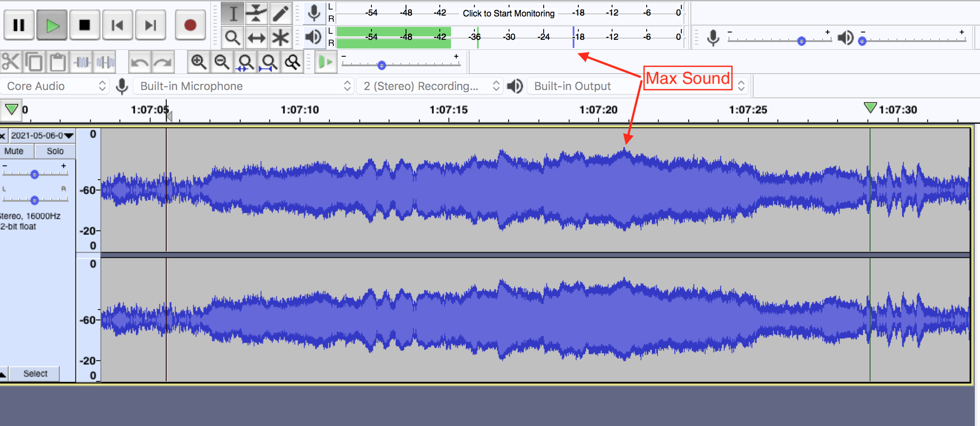Image resolution: width=980 pixels, height=426 pixels.
Task: Copy selection with the Copy icon
Action: point(34,62)
